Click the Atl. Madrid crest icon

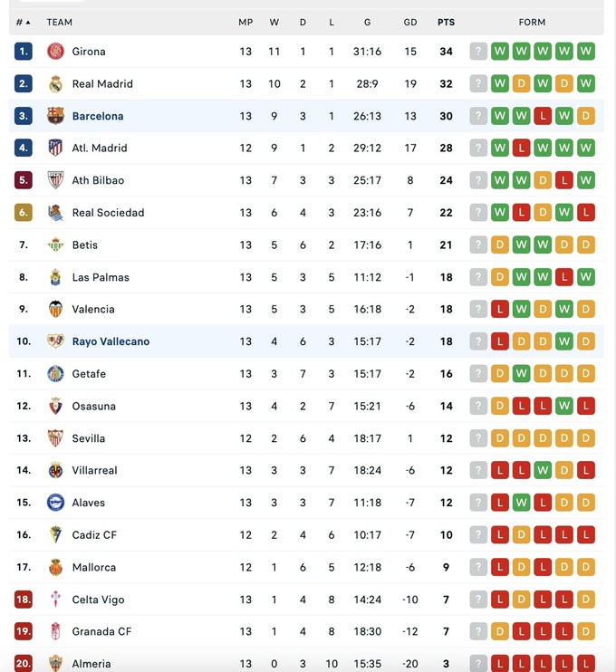click(55, 149)
